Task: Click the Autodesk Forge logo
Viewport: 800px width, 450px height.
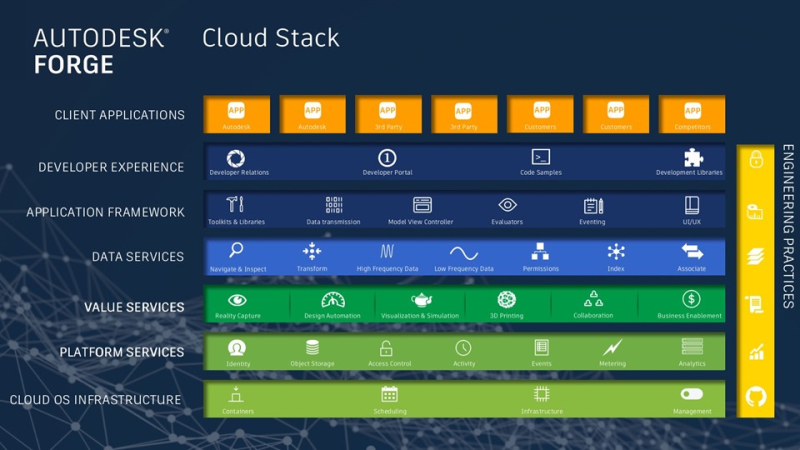Action: [x=101, y=52]
